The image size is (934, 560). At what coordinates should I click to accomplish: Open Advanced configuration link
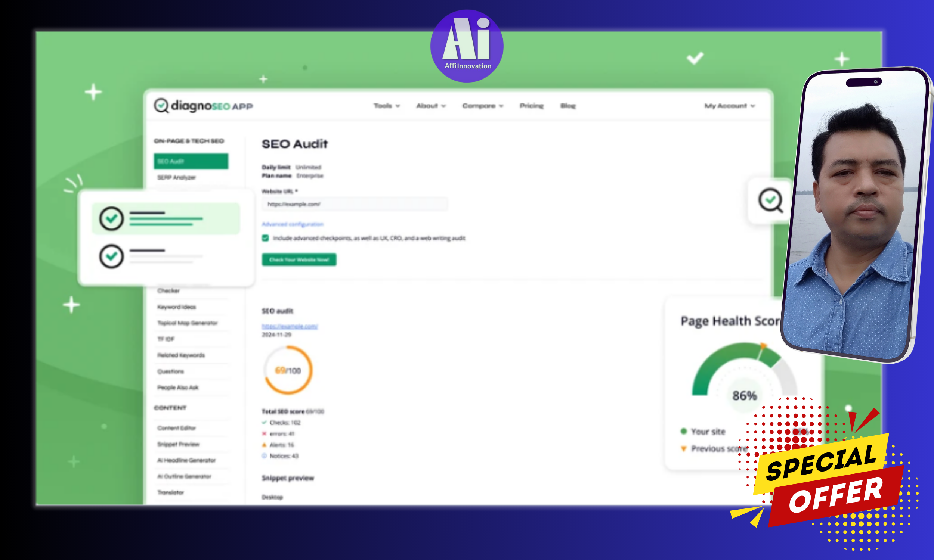293,224
